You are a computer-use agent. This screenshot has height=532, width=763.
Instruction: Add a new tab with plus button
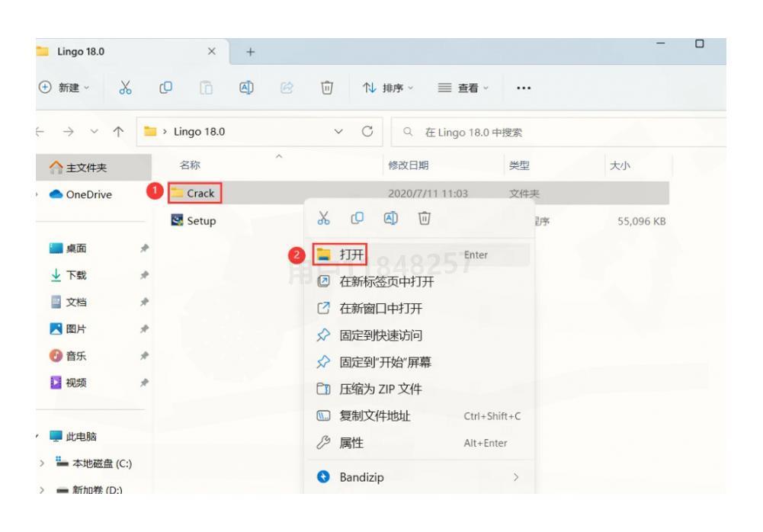[250, 52]
